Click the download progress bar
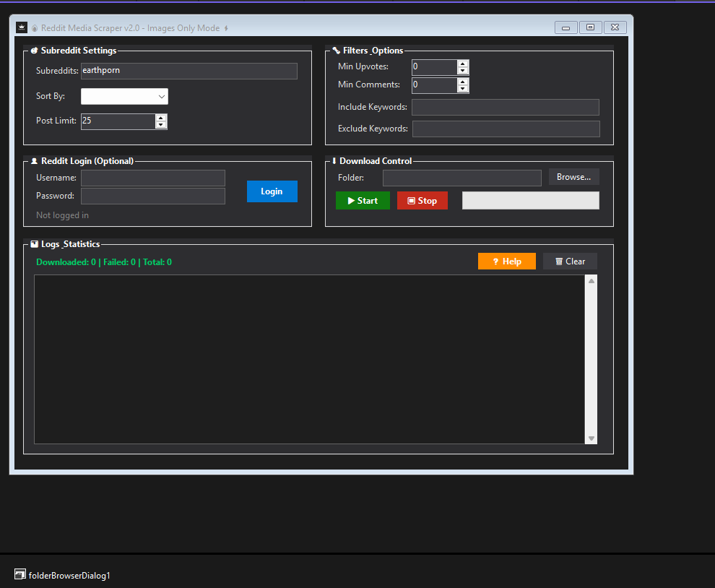Screen dimensions: 715x588 coord(530,200)
